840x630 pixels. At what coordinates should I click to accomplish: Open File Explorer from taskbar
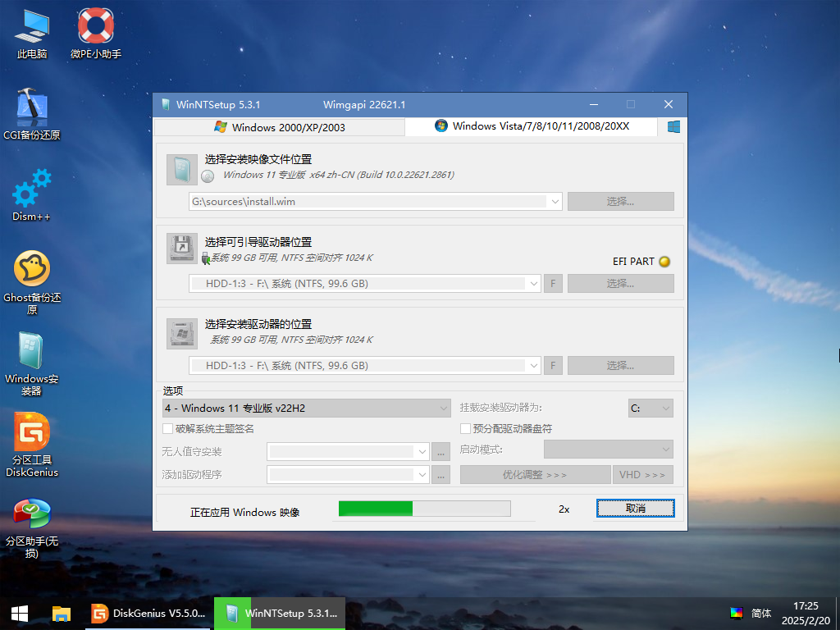click(x=61, y=614)
